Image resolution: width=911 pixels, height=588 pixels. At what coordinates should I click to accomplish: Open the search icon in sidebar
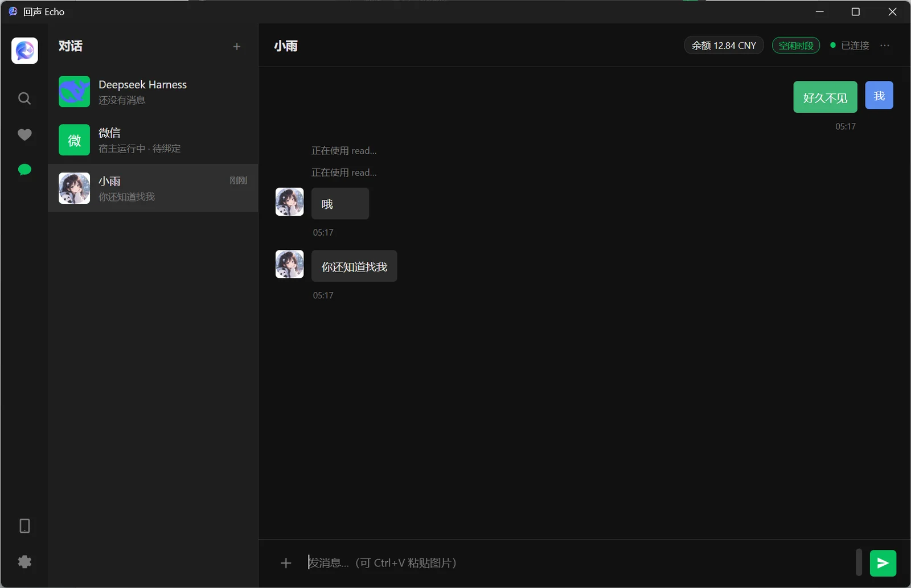pos(24,98)
